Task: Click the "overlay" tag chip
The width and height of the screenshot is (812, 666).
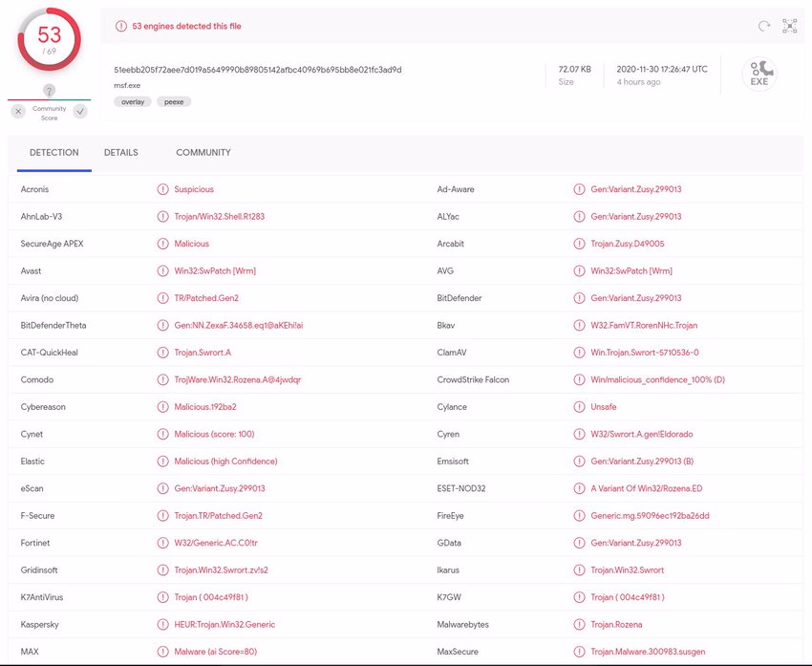Action: pos(133,101)
